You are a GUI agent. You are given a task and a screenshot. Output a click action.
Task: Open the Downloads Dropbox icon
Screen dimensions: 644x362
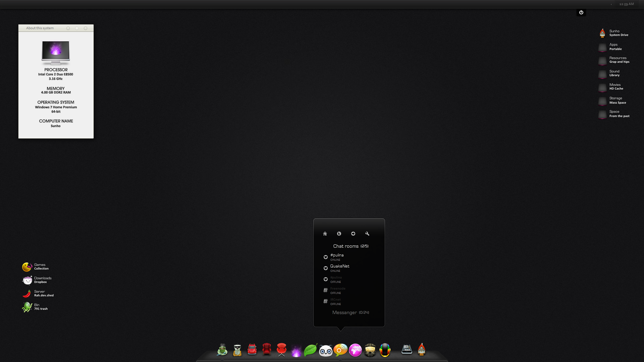27,280
